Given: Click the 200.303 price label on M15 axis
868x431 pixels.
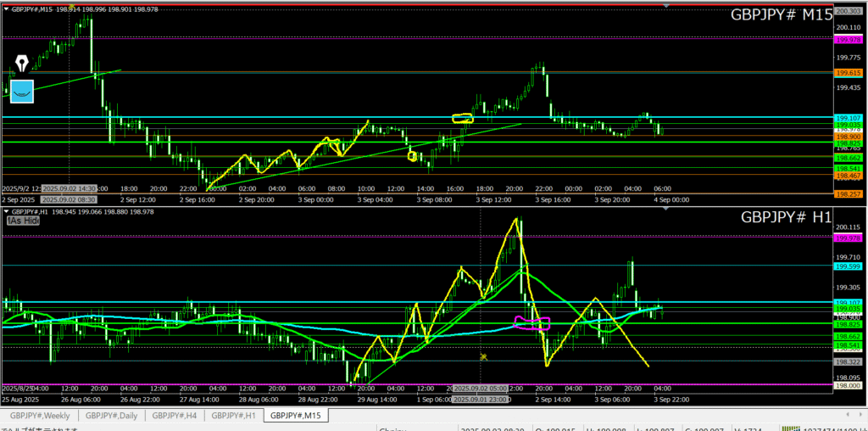Looking at the screenshot, I should coord(848,10).
